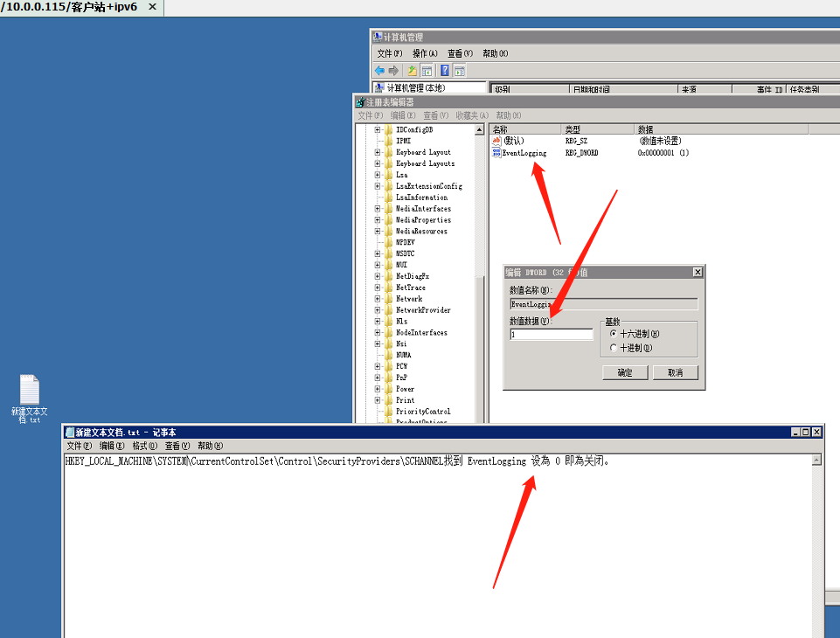Click the Forward arrow in Computer Management toolbar

click(x=393, y=70)
